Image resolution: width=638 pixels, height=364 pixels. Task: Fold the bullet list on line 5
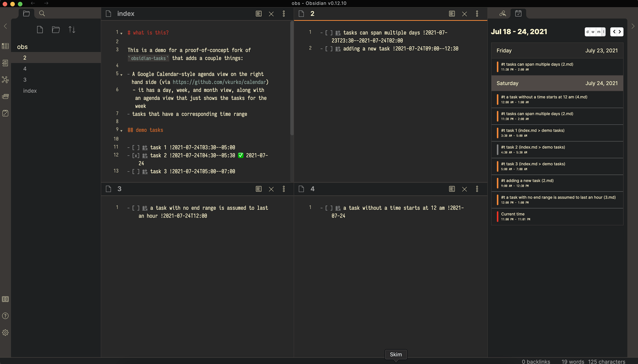pyautogui.click(x=120, y=74)
